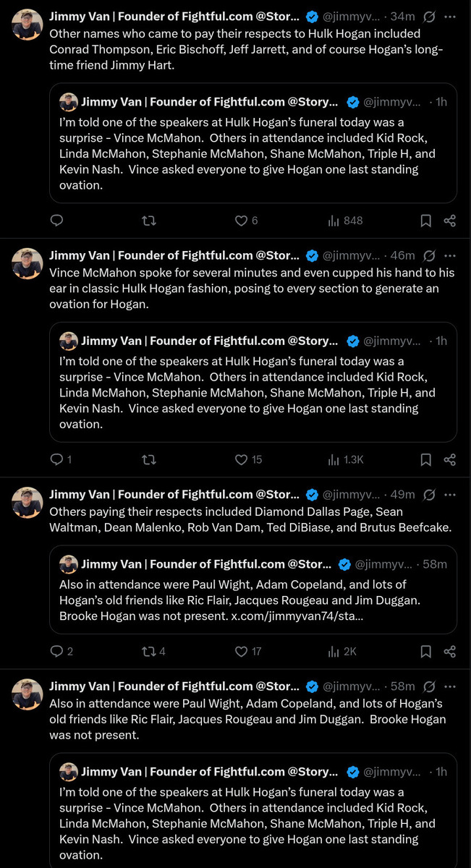The image size is (471, 868).
Task: Repost the tweet with 4 reposts
Action: click(x=153, y=651)
